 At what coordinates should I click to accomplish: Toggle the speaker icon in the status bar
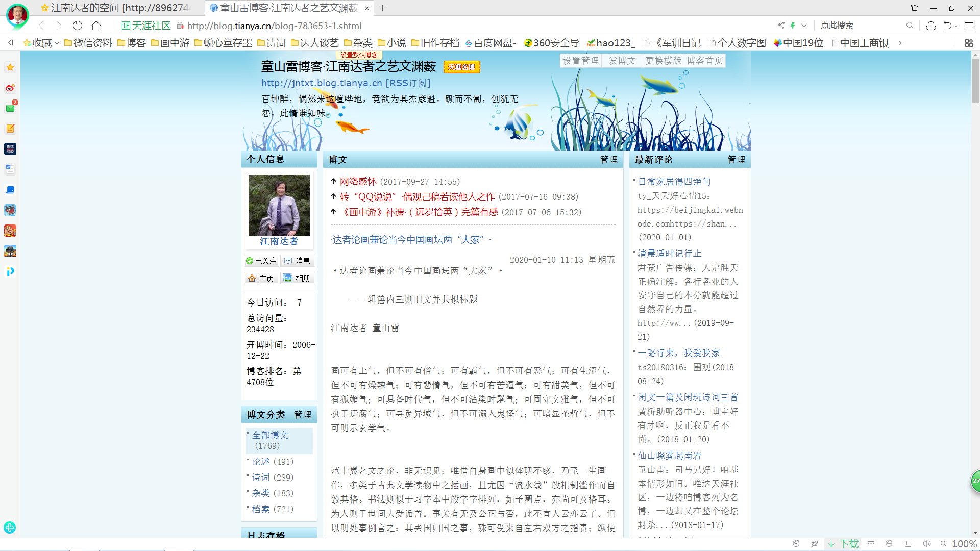point(926,544)
